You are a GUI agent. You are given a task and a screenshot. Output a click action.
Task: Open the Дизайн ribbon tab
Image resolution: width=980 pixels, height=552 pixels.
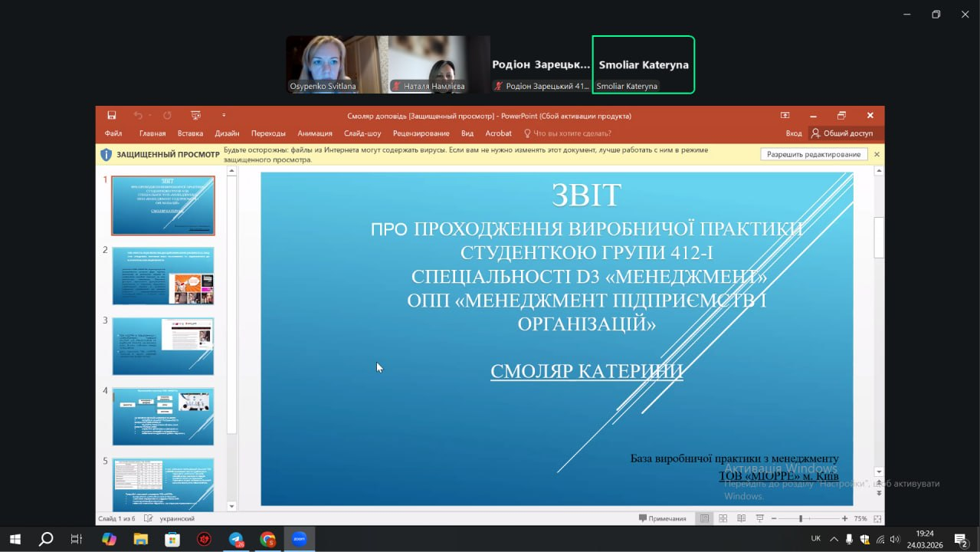[227, 133]
